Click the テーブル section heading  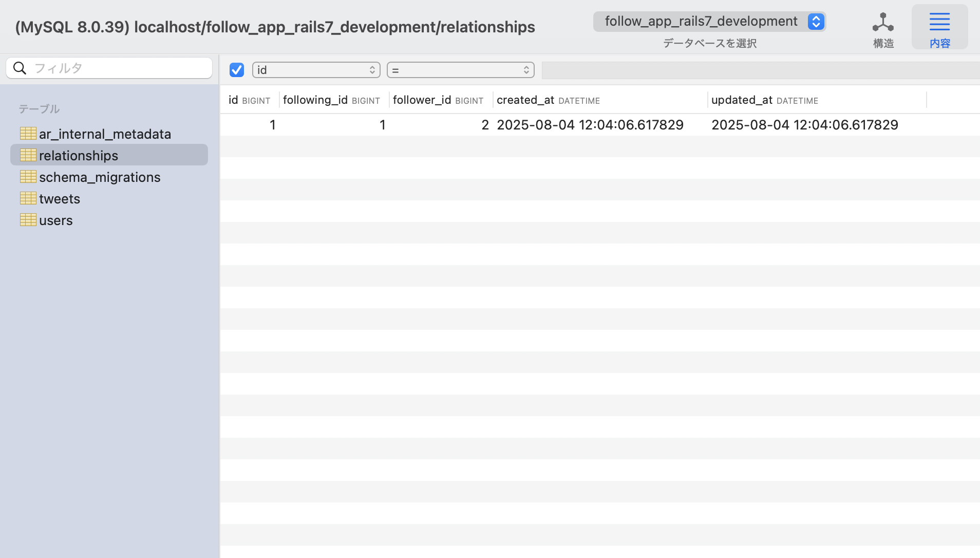pos(39,109)
